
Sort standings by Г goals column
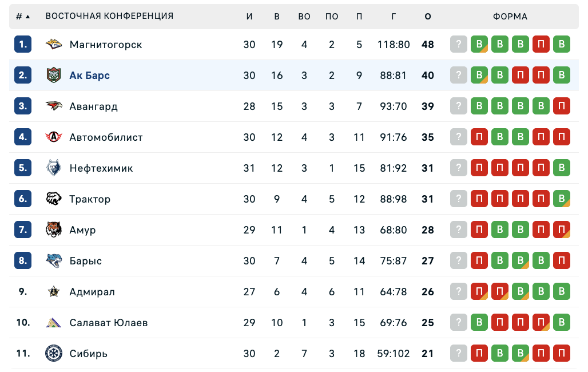394,17
